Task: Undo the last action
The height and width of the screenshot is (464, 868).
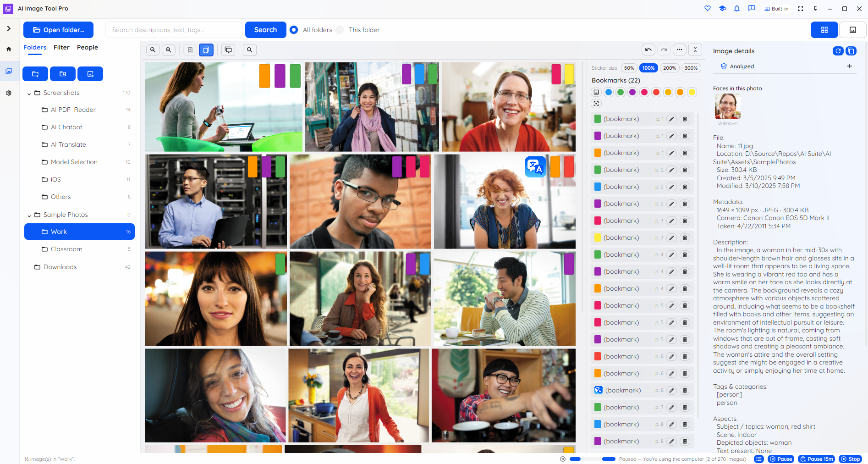Action: pos(648,50)
